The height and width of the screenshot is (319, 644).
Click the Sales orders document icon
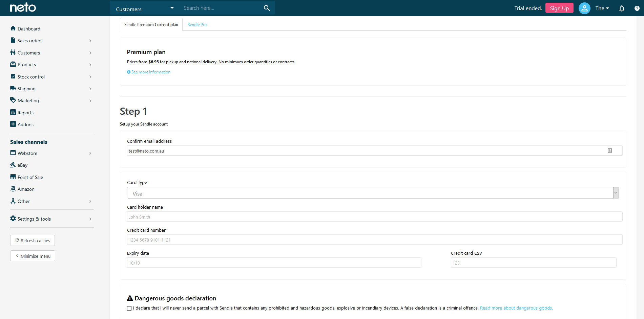13,40
